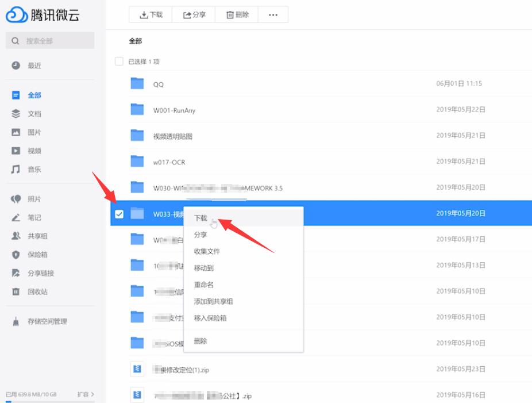Open the file named 修改定位(1).zip
Viewport: 532px width, 403px height.
[x=181, y=370]
